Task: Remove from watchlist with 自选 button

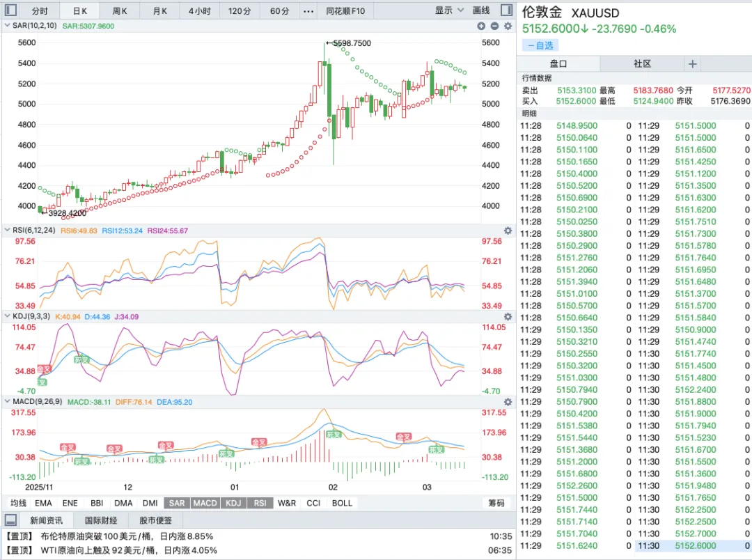Action: pos(540,45)
